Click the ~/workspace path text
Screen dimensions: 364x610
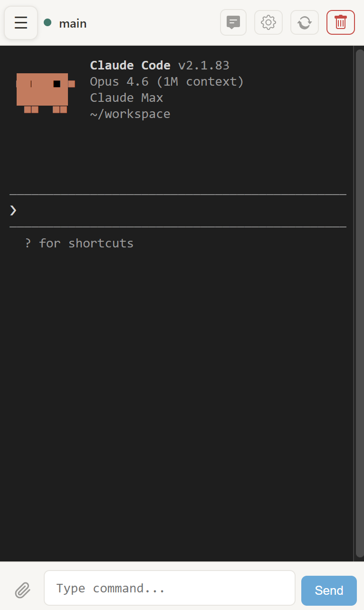(x=130, y=114)
